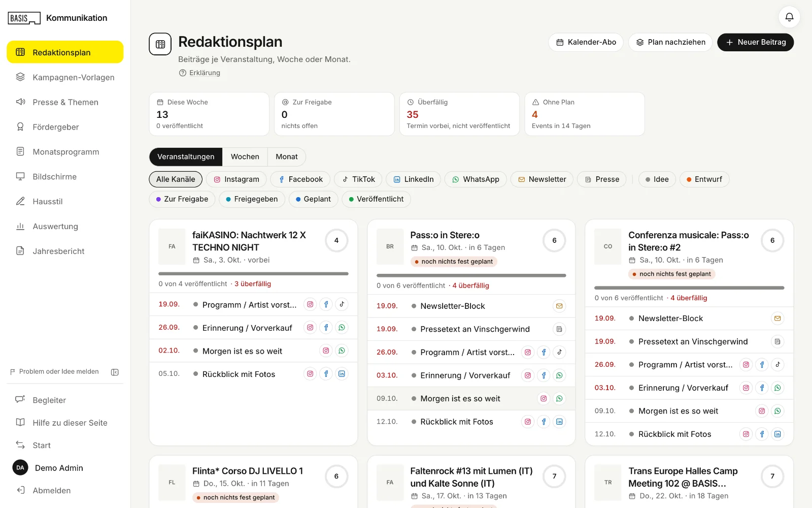Click TikTok icon in faiKASINO Programm row
This screenshot has width=812, height=508.
(x=342, y=304)
